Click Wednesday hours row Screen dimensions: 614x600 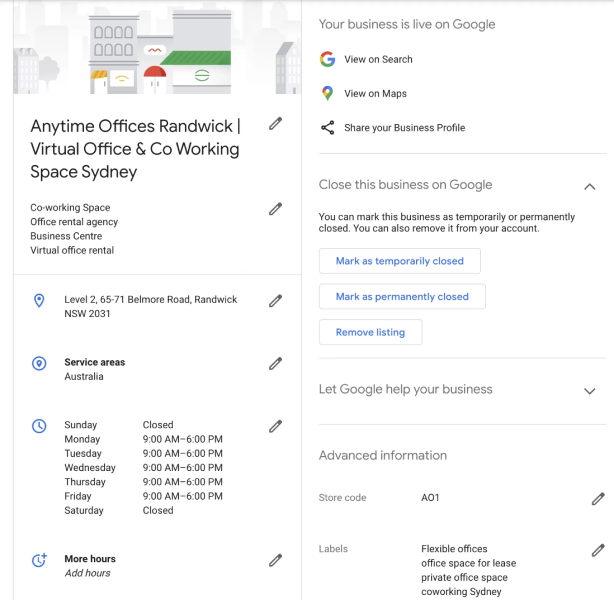(143, 468)
